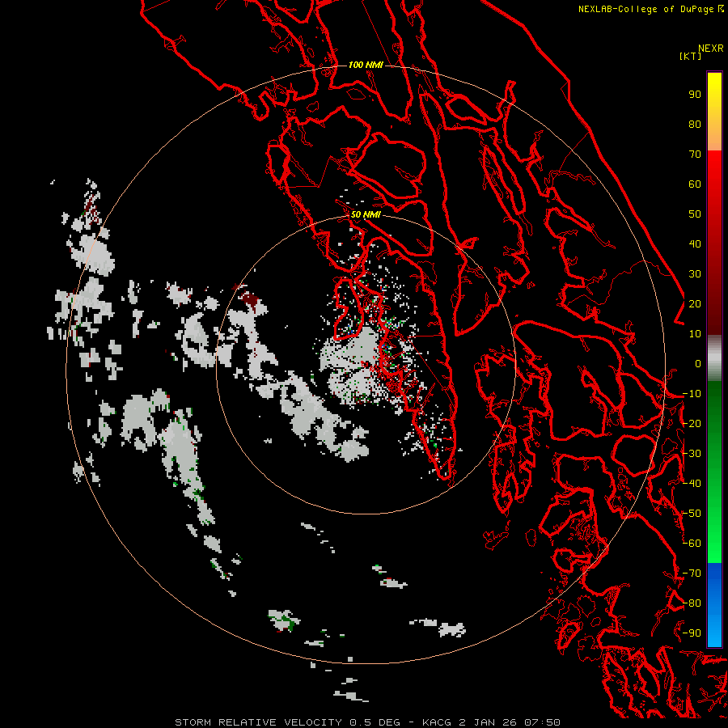Click the -50 value on the velocity scale
728x728 pixels.
coord(692,514)
